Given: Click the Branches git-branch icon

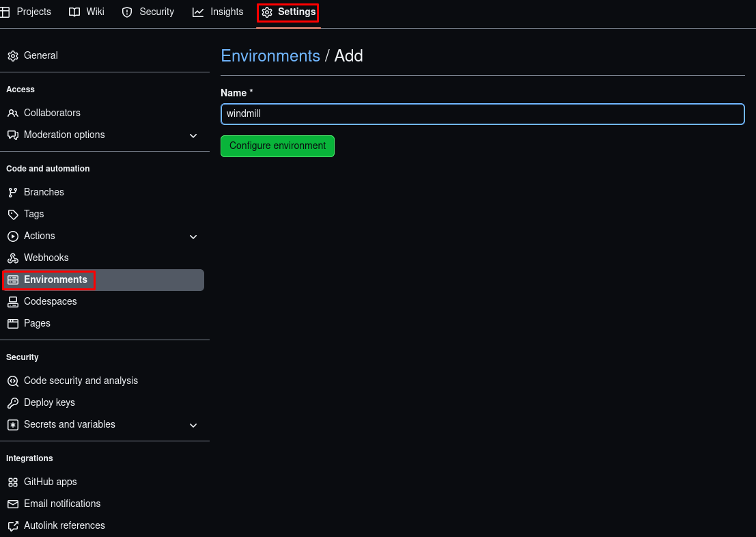Looking at the screenshot, I should click(x=13, y=193).
